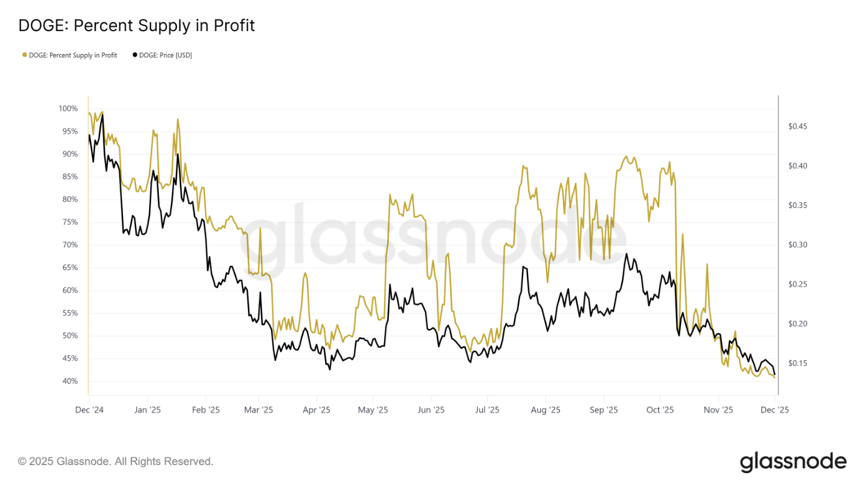Click the black legend dot for DOGE Price
868x485 pixels.
(135, 55)
